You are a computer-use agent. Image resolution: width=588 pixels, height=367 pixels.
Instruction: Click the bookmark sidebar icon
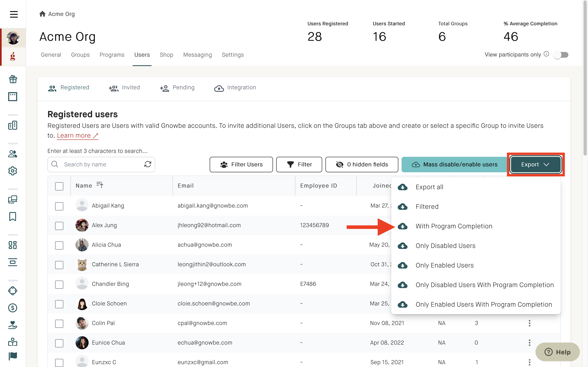click(13, 217)
